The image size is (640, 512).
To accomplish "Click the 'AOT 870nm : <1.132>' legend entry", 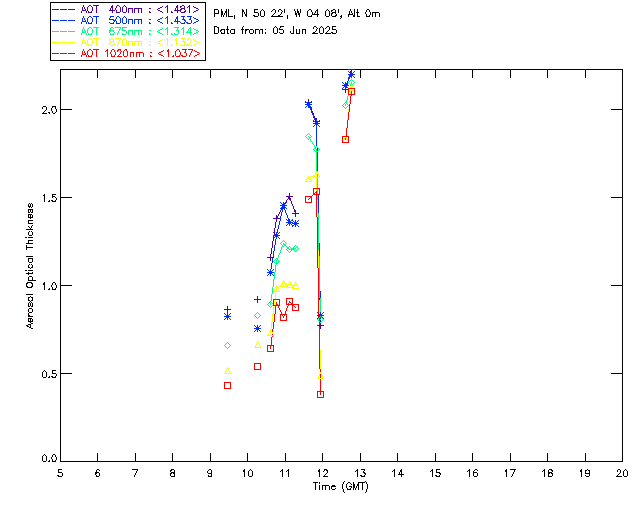I will (127, 42).
